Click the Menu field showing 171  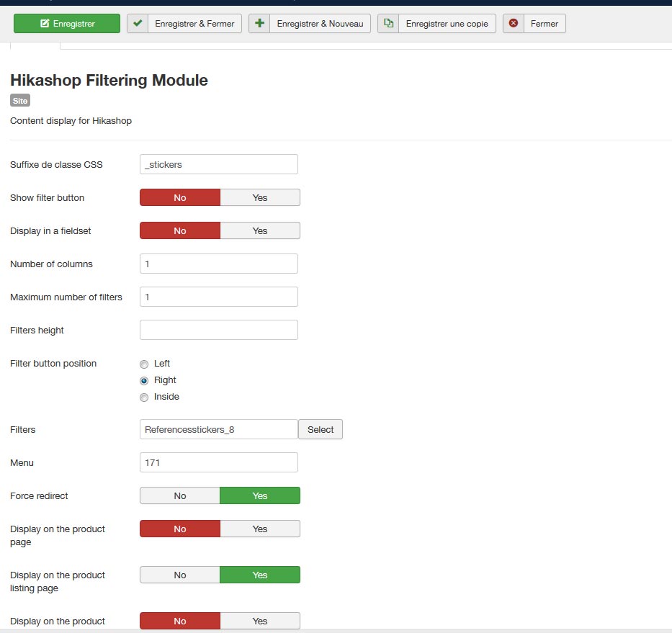click(x=218, y=462)
